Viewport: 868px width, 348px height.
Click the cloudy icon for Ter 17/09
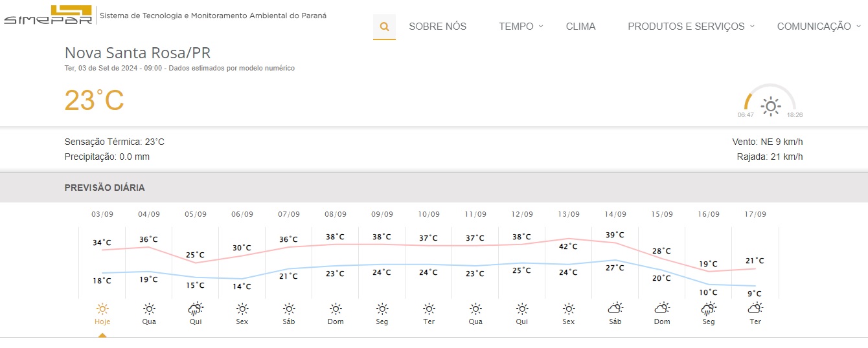(x=755, y=309)
